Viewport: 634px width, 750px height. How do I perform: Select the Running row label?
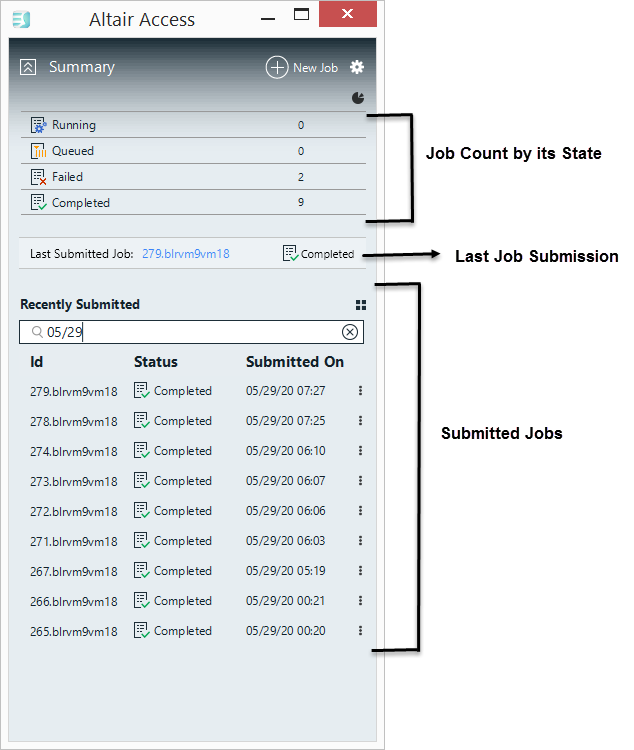[74, 125]
